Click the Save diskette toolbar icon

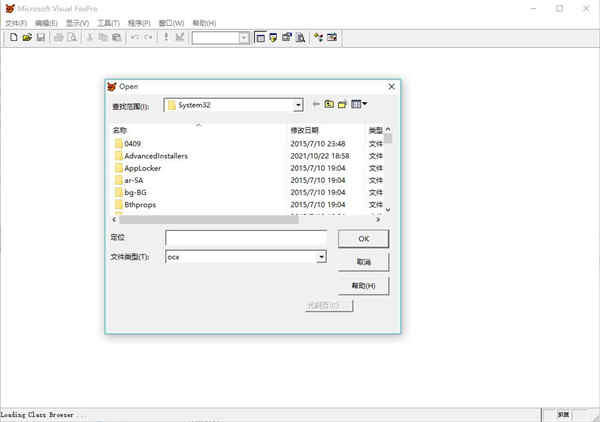41,37
